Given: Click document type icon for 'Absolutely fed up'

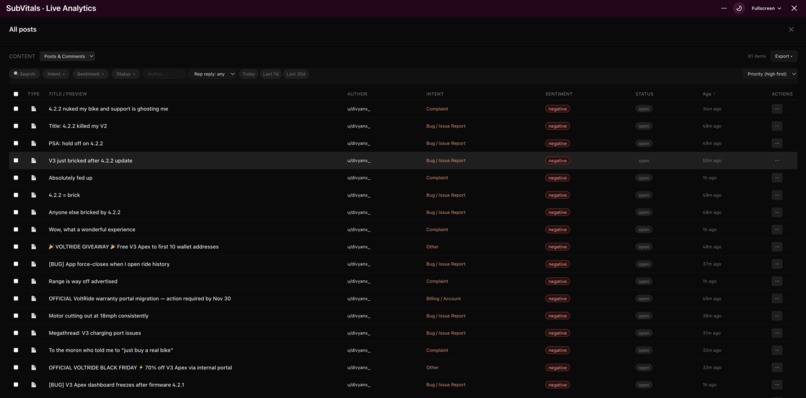Looking at the screenshot, I should tap(33, 178).
